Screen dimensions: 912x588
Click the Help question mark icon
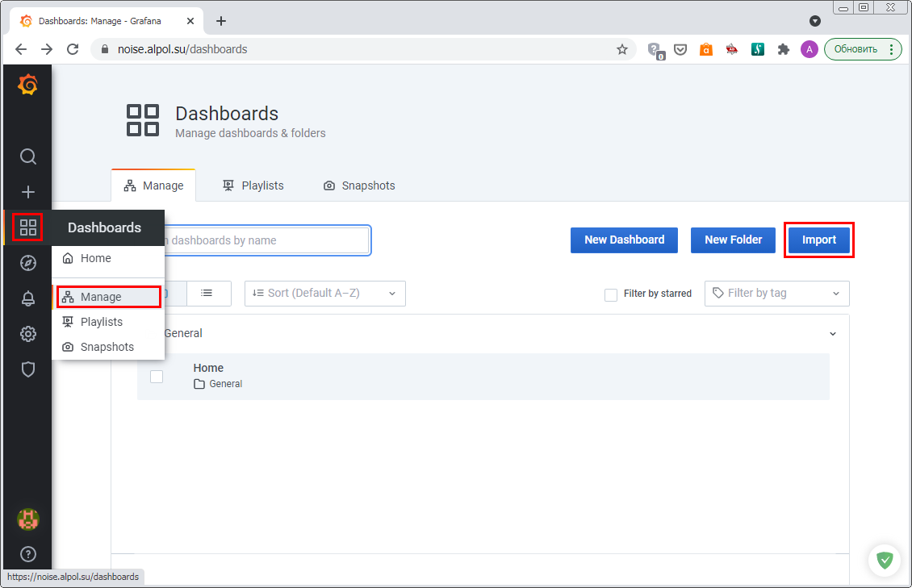[28, 554]
